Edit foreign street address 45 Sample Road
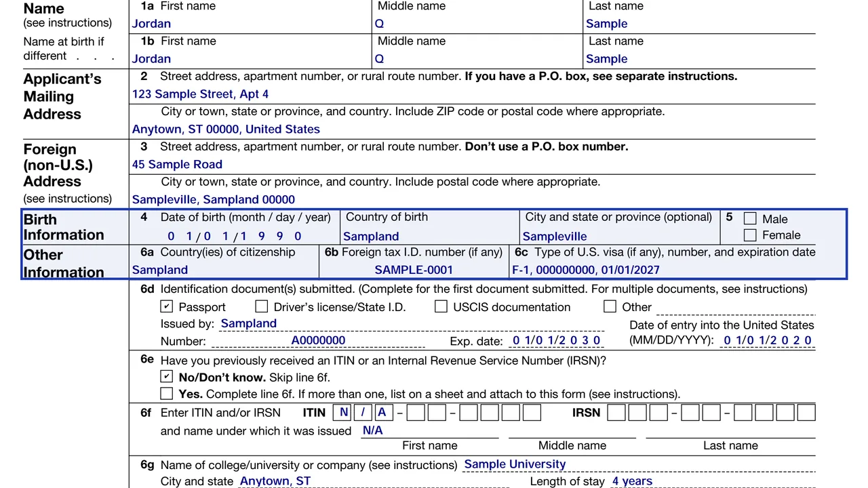 [473, 165]
